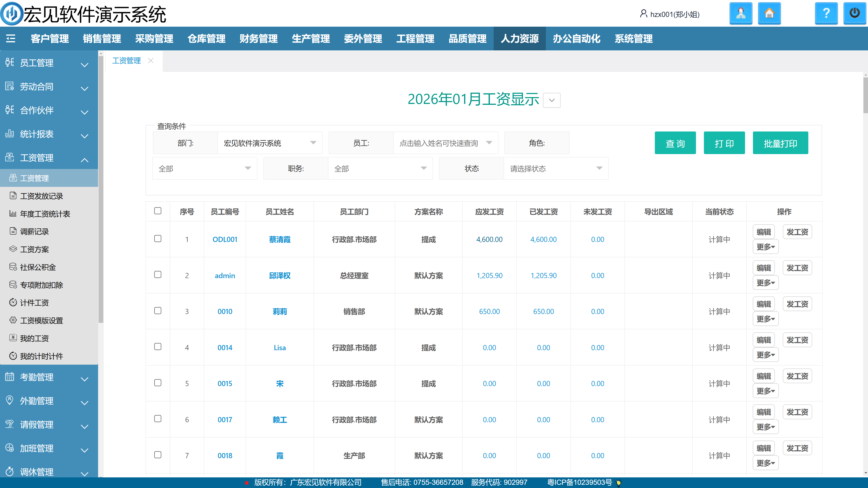Tick the checkbox for employee ODL001
Image resolution: width=868 pixels, height=488 pixels.
(158, 239)
